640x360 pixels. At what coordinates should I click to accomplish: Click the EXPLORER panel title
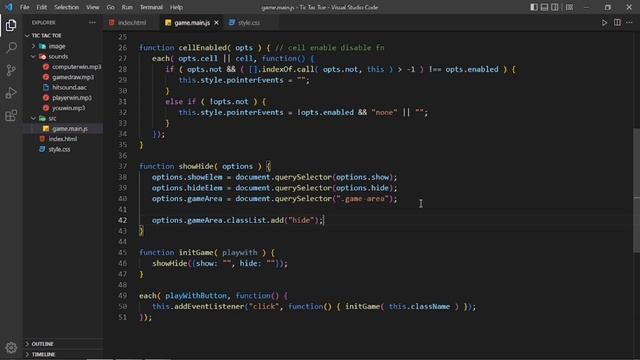coord(44,23)
